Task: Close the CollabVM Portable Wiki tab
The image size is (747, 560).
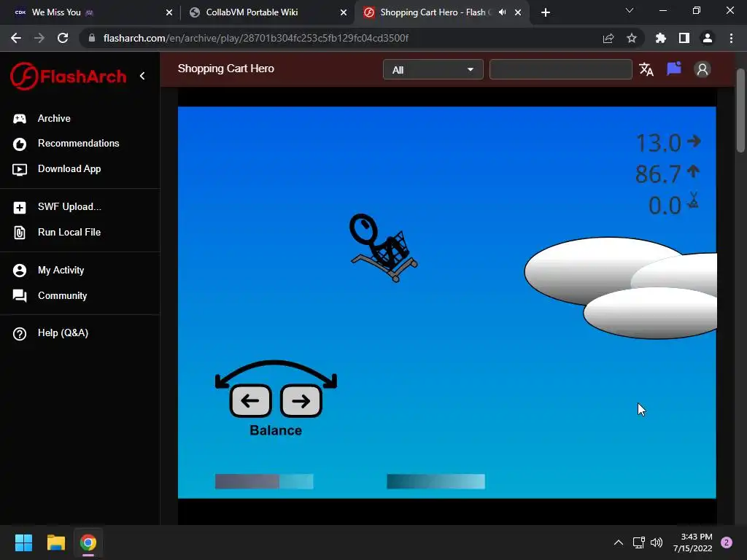Action: pos(344,13)
